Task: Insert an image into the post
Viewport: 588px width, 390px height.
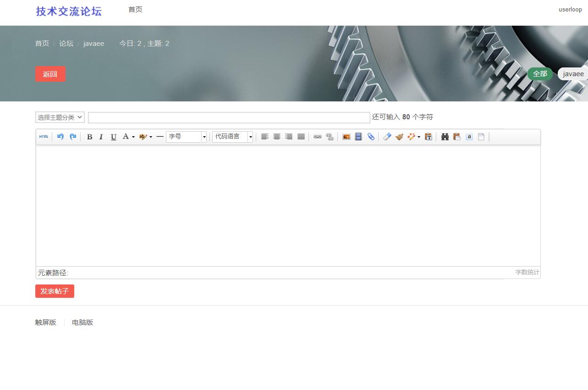Action: (x=346, y=137)
